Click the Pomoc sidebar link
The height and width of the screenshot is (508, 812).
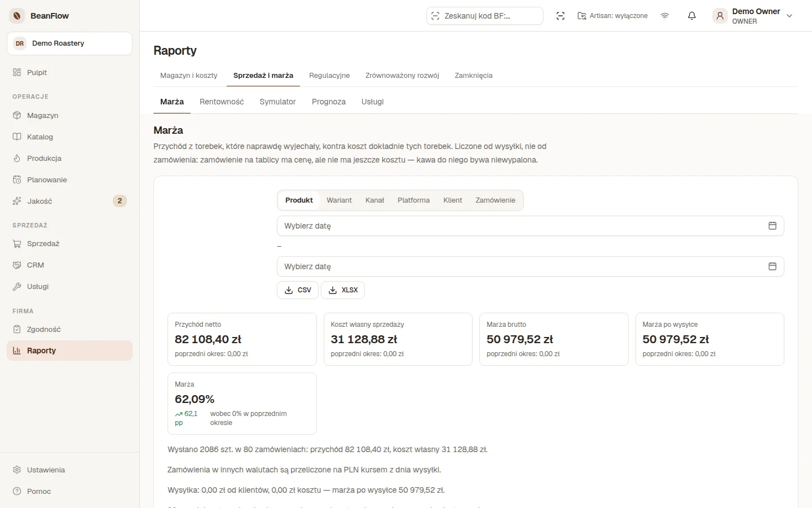[69, 491]
